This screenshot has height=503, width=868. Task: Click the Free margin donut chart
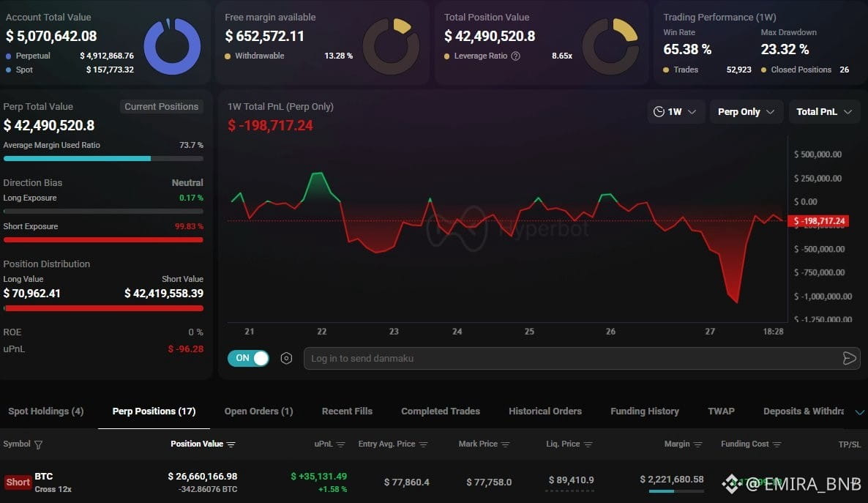pyautogui.click(x=392, y=47)
